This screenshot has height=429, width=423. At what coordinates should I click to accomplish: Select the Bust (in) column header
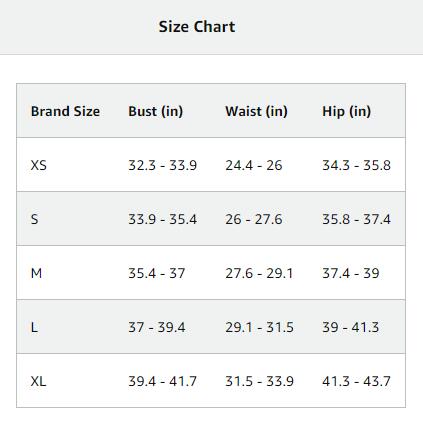(156, 111)
